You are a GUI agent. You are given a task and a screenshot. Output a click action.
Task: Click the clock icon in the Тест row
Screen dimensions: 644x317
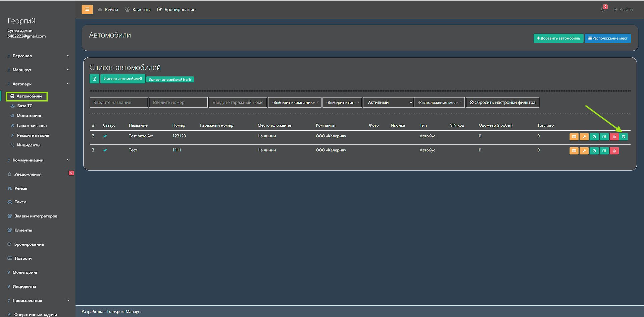tap(594, 151)
